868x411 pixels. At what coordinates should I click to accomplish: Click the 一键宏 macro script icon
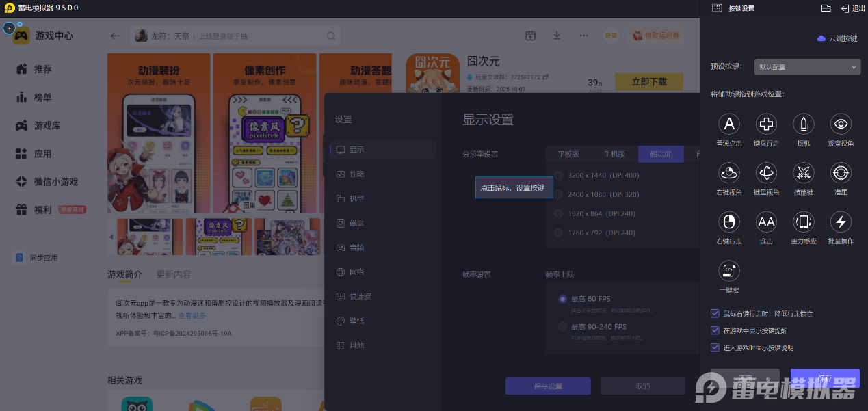pyautogui.click(x=729, y=271)
